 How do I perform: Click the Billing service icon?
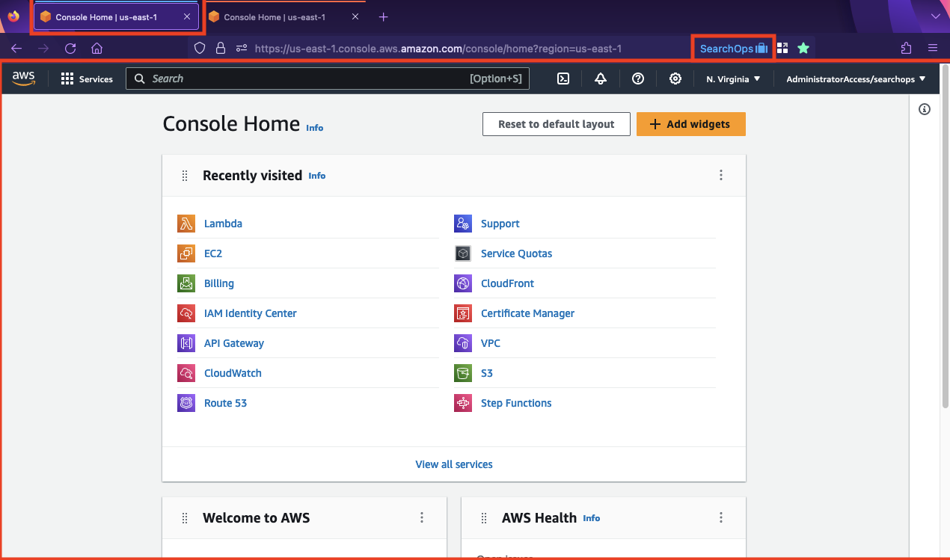click(186, 283)
